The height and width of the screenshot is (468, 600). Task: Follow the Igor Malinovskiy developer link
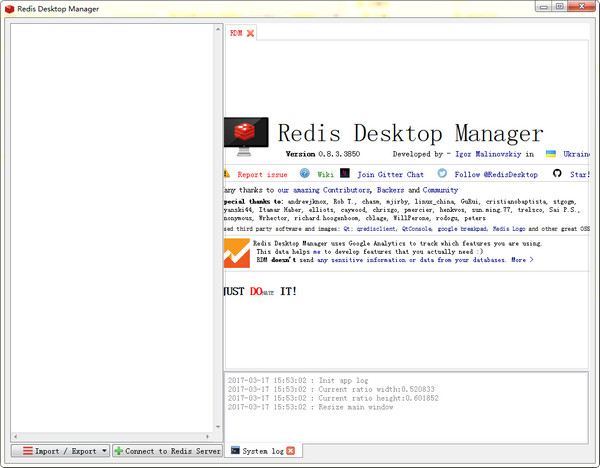[485, 155]
